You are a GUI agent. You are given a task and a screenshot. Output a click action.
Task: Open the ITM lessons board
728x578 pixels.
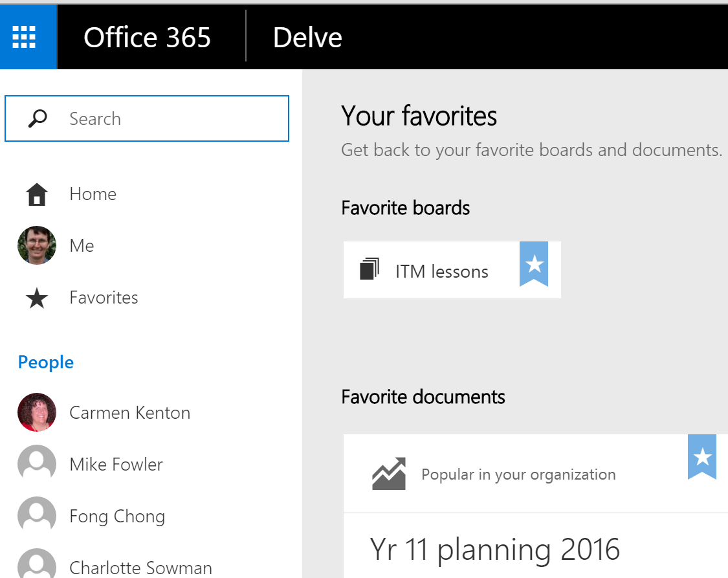(442, 271)
